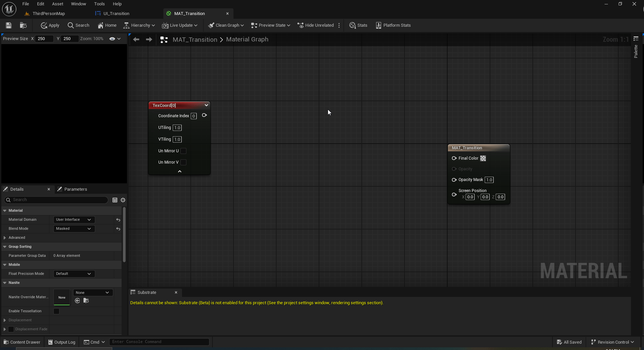The height and width of the screenshot is (350, 644).
Task: Click the Final Color checker swatch
Action: point(483,158)
